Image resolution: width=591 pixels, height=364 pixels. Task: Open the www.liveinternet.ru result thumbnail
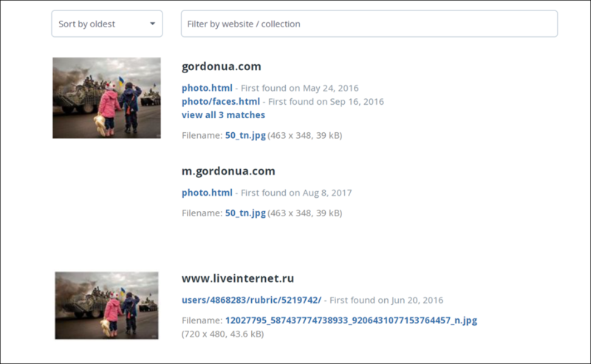(x=106, y=305)
